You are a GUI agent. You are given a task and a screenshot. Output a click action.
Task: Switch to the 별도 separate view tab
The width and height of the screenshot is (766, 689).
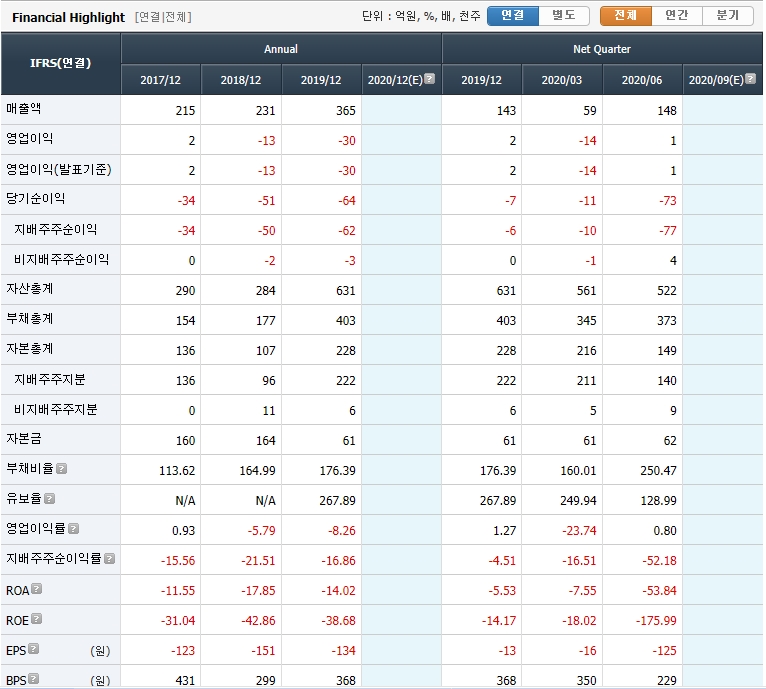pos(564,16)
